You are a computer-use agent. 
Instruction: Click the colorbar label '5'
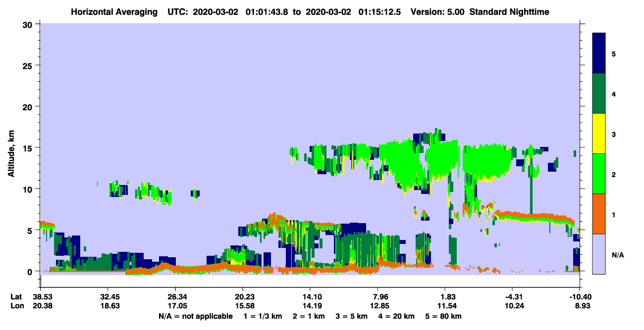click(614, 53)
